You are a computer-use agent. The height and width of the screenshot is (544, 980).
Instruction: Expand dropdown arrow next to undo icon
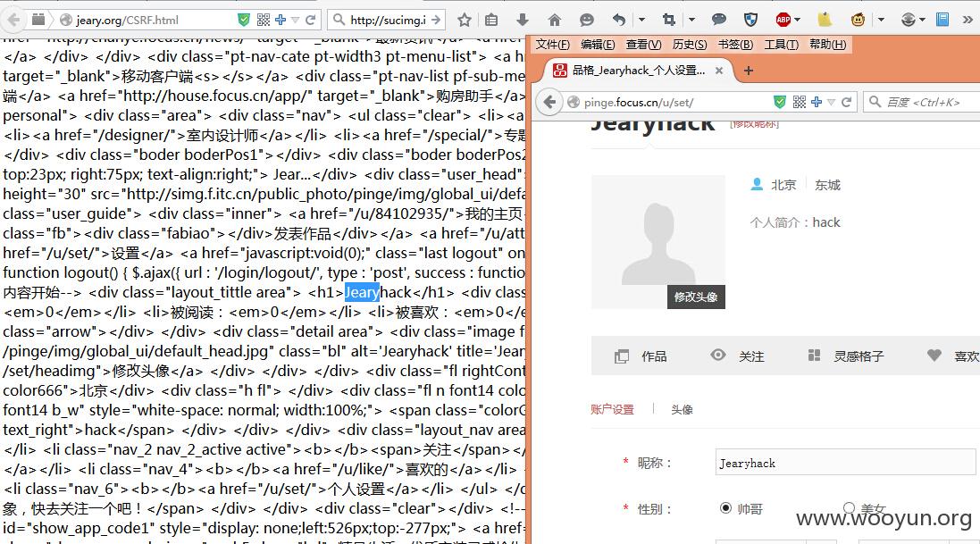[642, 20]
